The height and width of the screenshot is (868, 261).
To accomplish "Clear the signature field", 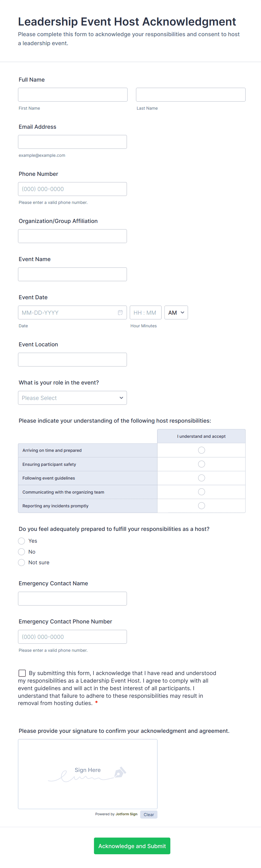I will (x=148, y=814).
